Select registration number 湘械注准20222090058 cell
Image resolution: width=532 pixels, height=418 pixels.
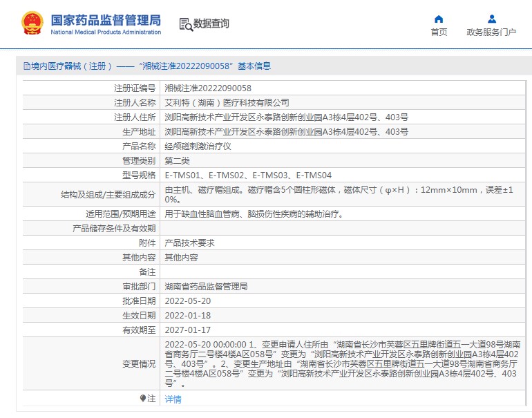[208, 88]
